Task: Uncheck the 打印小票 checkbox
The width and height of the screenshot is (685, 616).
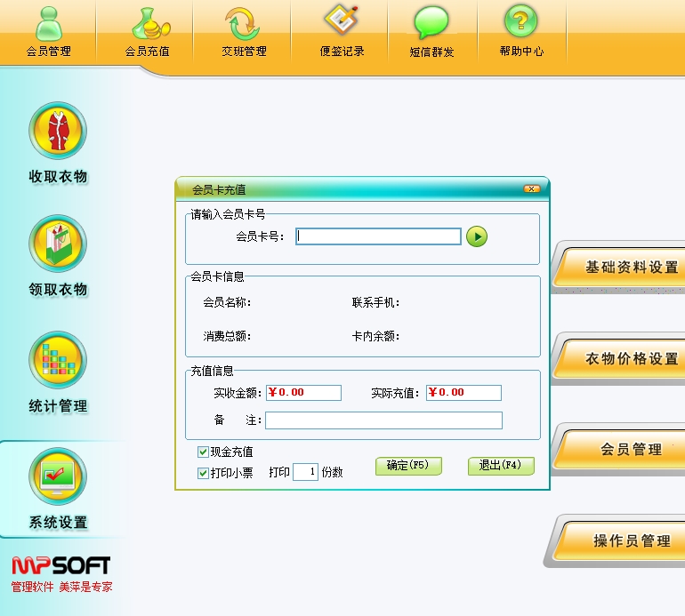Action: point(203,473)
